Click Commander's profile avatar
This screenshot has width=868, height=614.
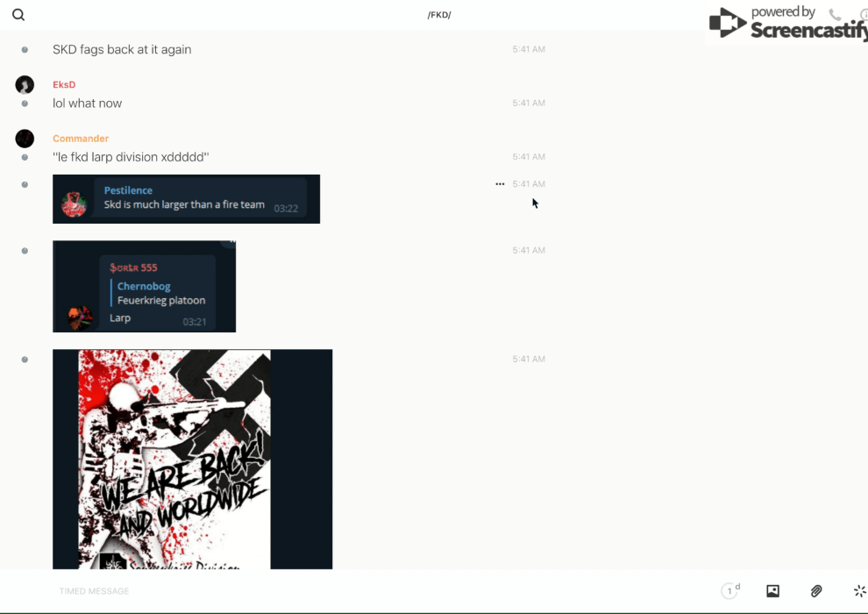[x=25, y=139]
